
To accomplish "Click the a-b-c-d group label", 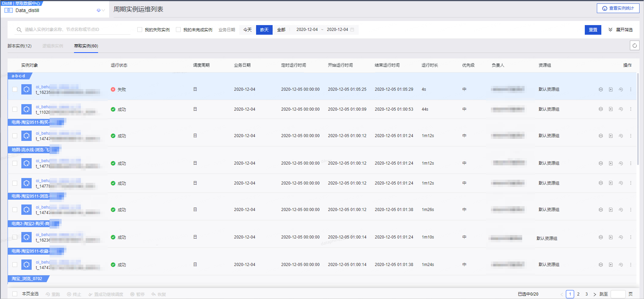I will click(20, 76).
